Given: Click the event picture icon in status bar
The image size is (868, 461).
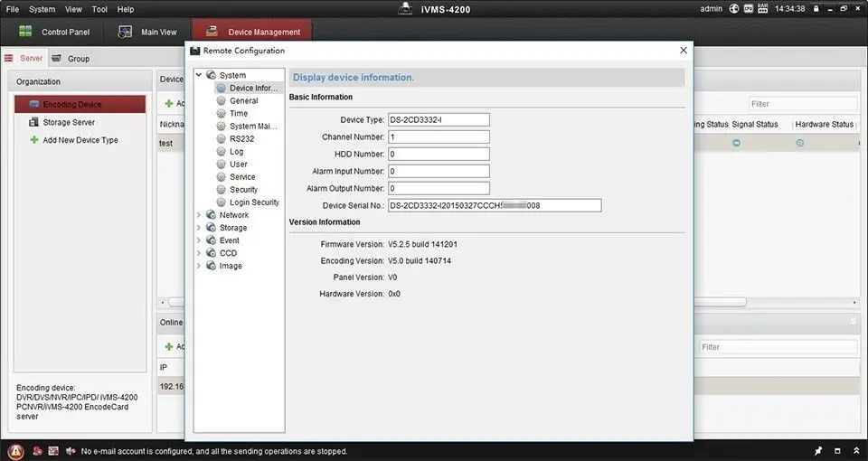Looking at the screenshot, I should click(53, 451).
